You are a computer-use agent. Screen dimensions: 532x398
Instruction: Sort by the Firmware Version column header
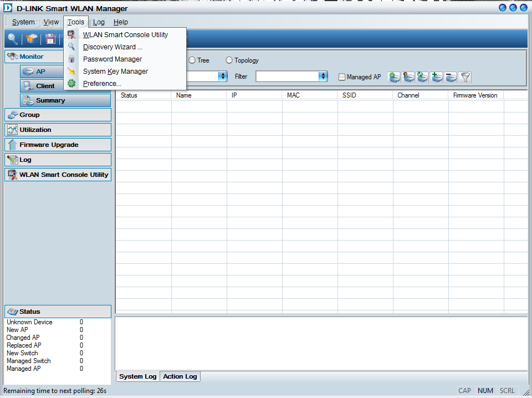point(475,95)
